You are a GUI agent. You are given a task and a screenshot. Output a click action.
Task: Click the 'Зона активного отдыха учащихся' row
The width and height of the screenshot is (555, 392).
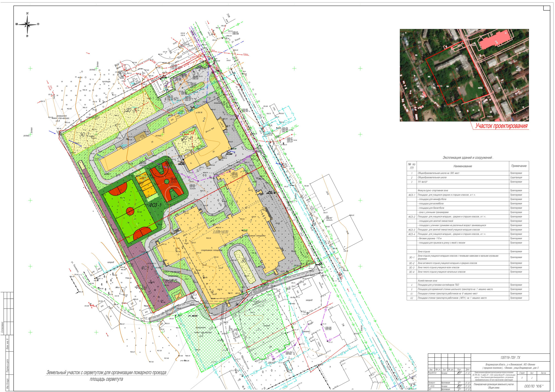point(468,263)
